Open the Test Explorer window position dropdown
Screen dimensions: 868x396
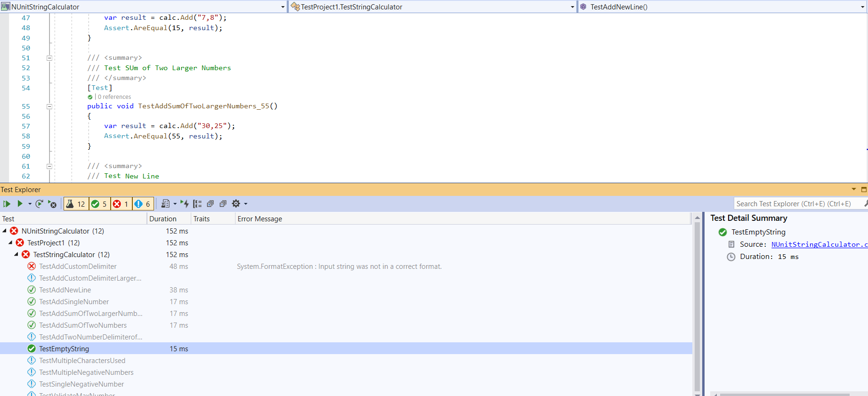[854, 189]
